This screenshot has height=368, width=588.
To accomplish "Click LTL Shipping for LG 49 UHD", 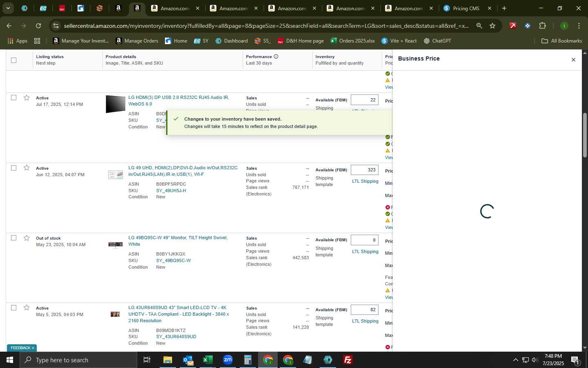I will pyautogui.click(x=365, y=181).
